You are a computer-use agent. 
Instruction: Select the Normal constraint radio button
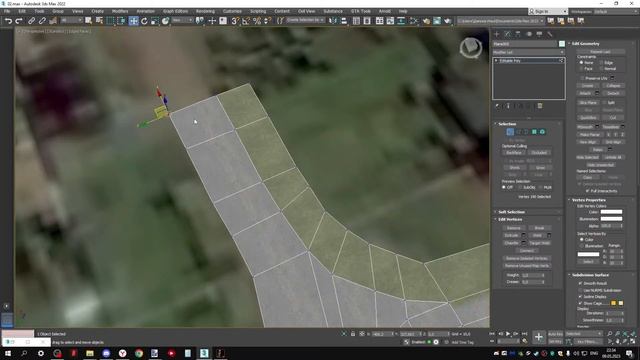[601, 69]
